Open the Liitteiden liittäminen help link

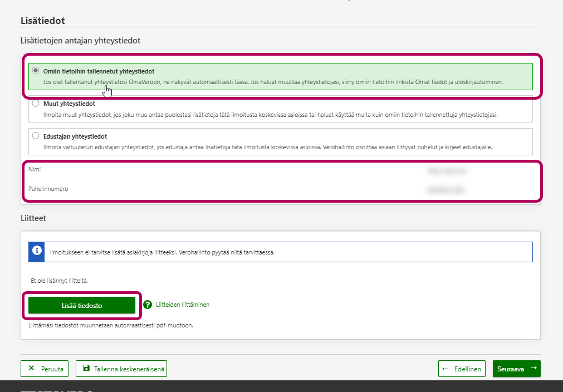click(x=183, y=305)
